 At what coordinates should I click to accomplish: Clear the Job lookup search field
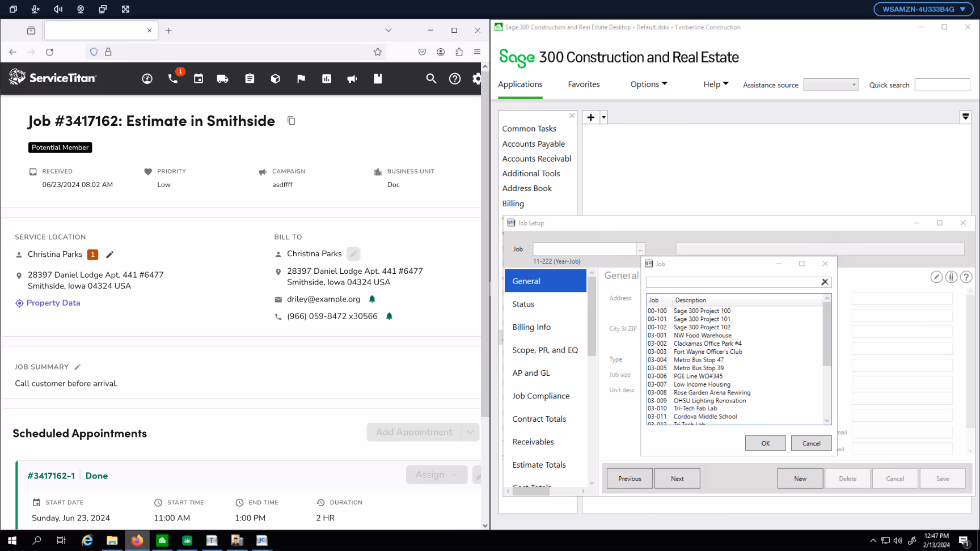[825, 282]
